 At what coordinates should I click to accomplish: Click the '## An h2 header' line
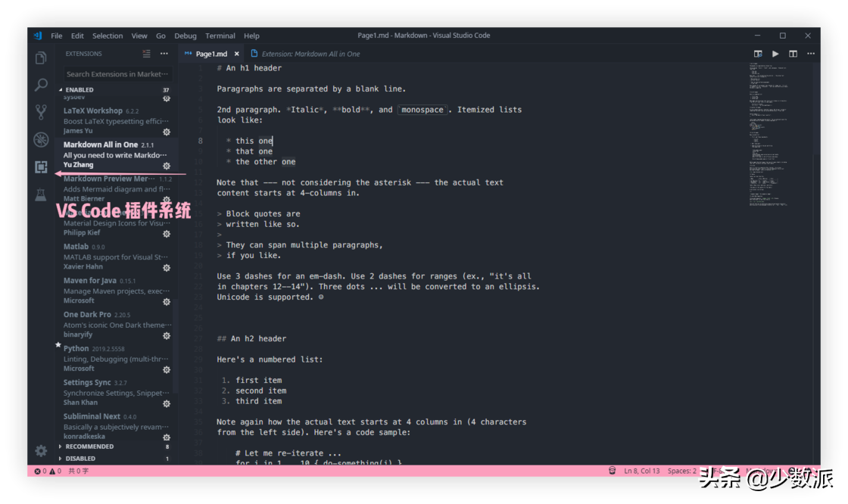tap(251, 338)
